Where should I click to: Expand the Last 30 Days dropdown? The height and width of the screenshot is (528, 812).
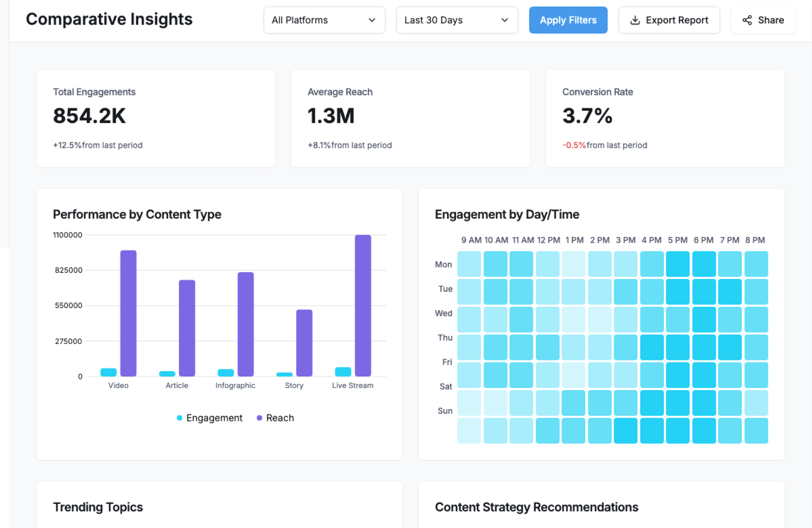(x=457, y=20)
